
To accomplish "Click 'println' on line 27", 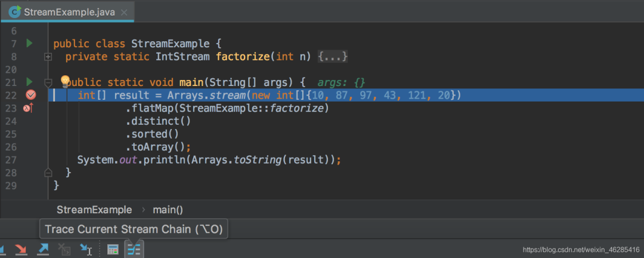I will (x=165, y=159).
